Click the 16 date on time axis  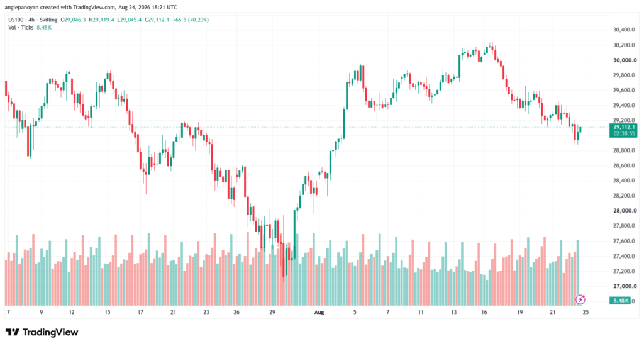pos(484,312)
